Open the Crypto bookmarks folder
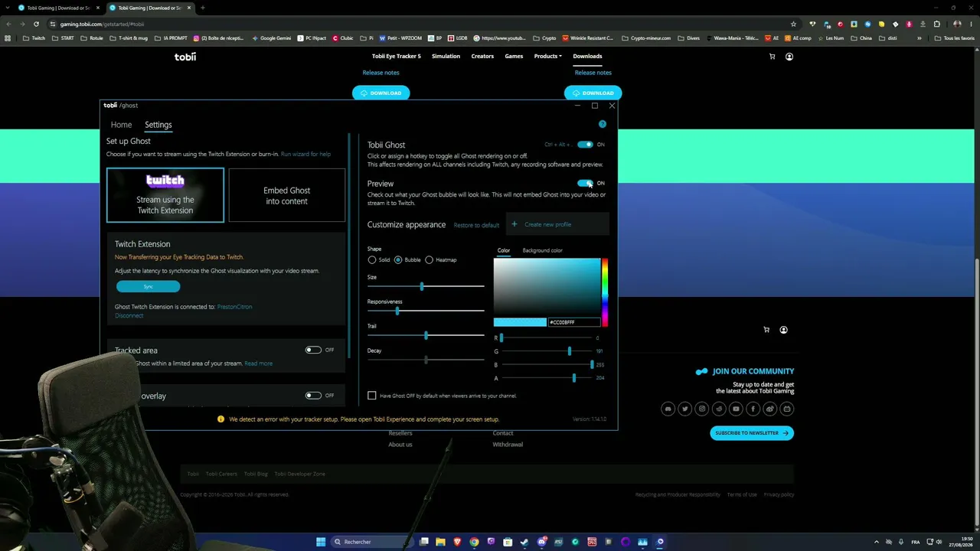This screenshot has height=551, width=980. point(545,38)
